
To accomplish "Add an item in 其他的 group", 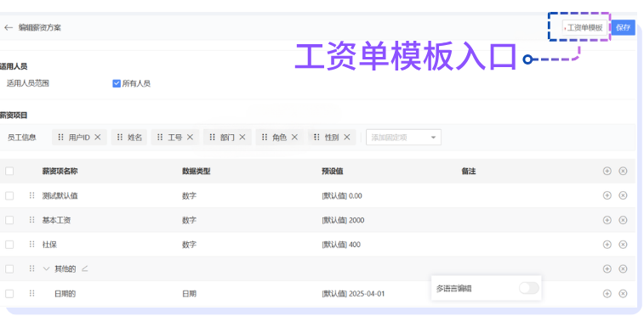I will click(x=607, y=269).
